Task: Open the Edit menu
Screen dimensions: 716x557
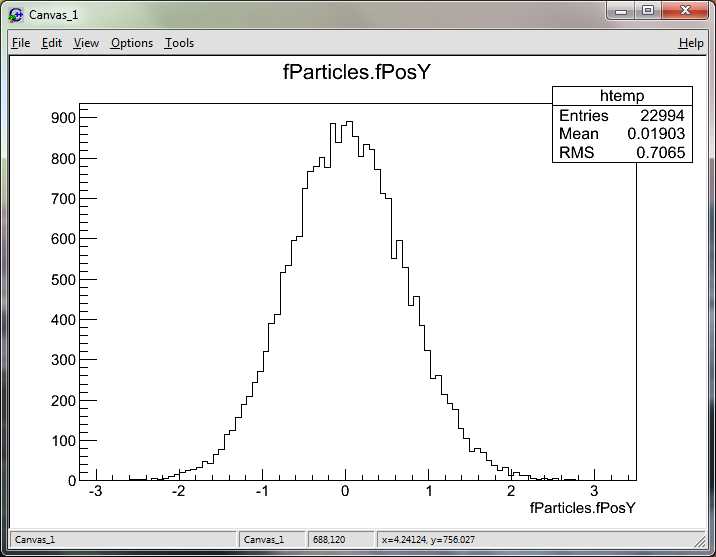Action: coord(52,43)
